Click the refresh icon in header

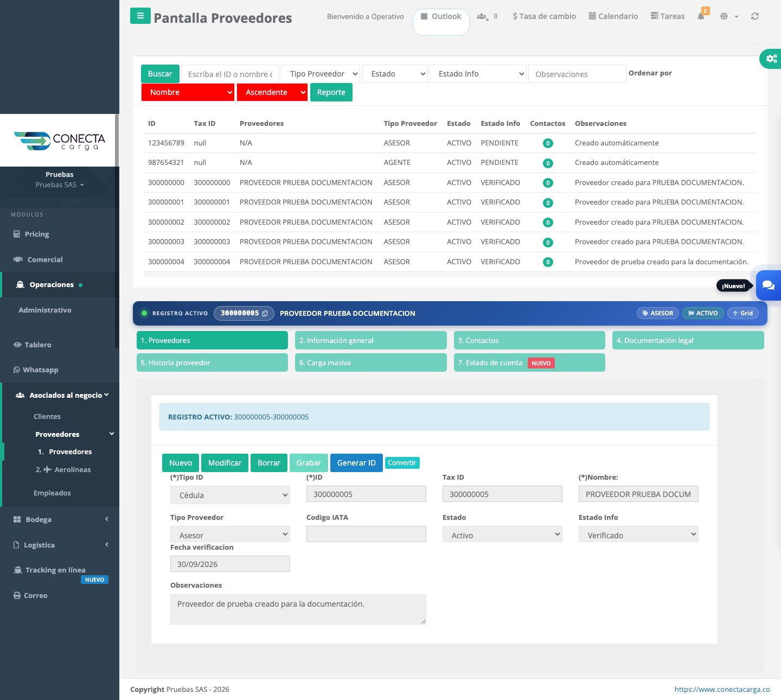755,16
